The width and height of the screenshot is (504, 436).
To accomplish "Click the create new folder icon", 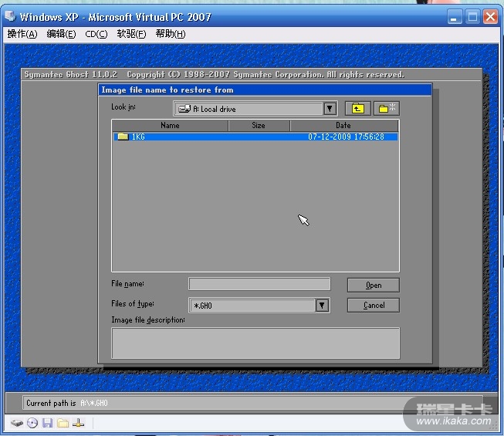I will pos(387,109).
